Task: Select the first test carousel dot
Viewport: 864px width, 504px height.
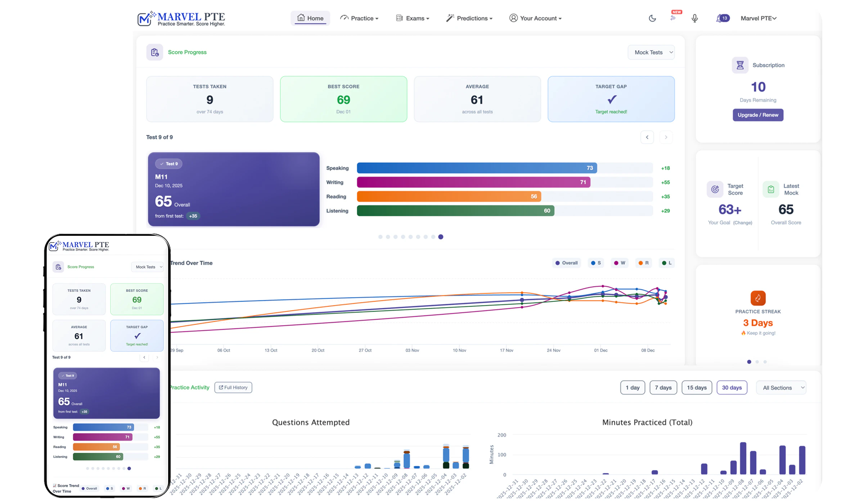Action: coord(380,237)
